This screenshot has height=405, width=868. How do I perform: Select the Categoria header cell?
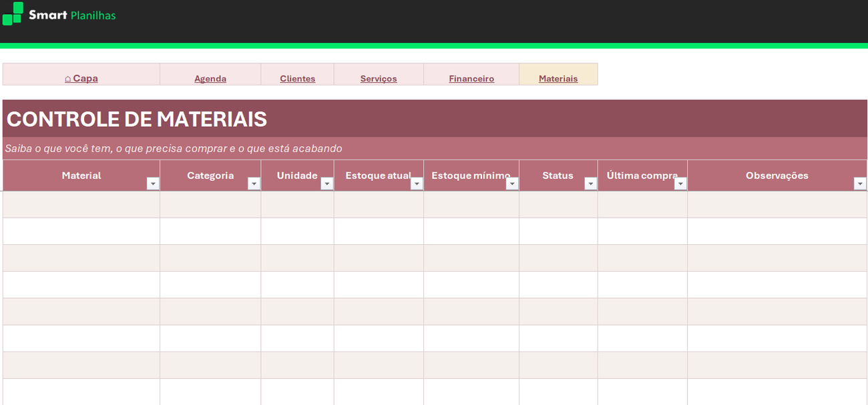pyautogui.click(x=210, y=175)
